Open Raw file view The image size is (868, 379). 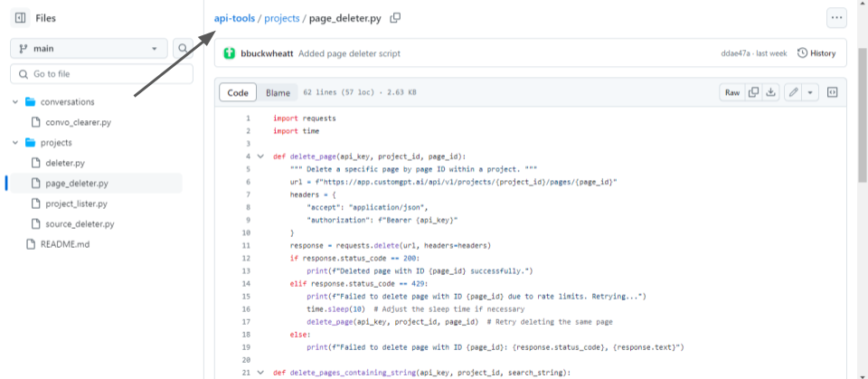(x=732, y=93)
